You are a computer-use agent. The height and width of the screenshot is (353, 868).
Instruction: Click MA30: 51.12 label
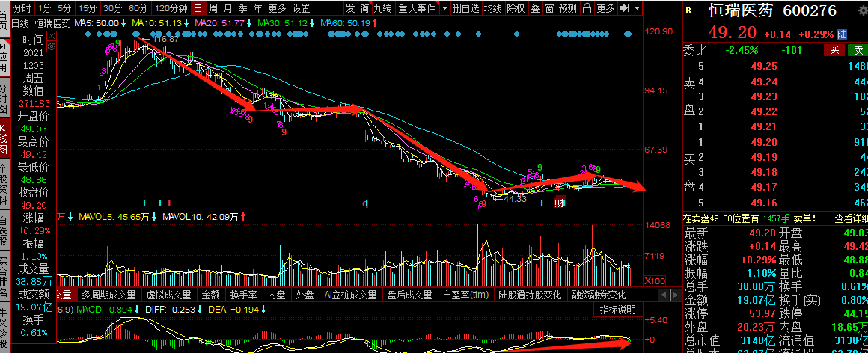284,22
